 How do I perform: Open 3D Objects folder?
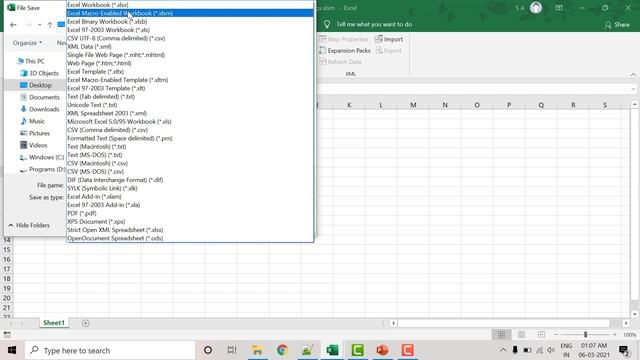(x=40, y=73)
